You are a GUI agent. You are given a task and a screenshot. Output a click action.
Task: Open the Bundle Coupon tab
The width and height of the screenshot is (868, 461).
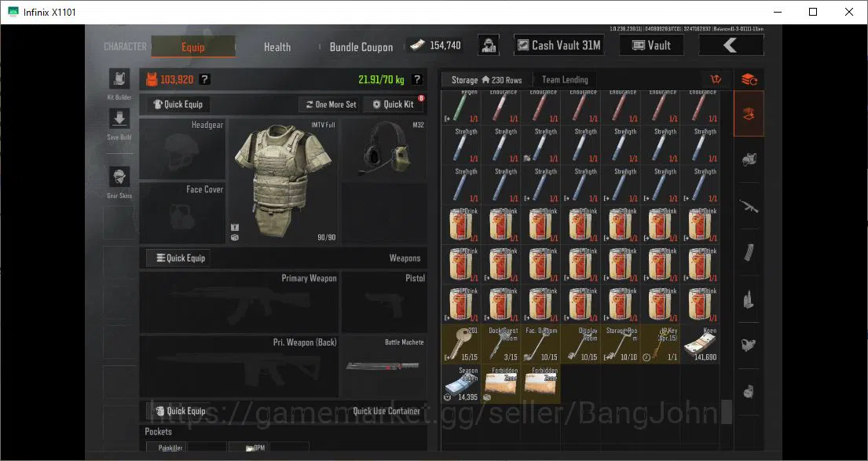point(361,47)
